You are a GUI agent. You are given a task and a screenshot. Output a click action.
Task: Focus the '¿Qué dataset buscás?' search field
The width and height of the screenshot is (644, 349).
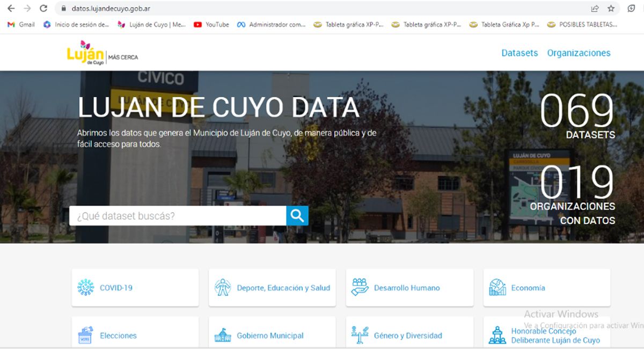(x=178, y=216)
